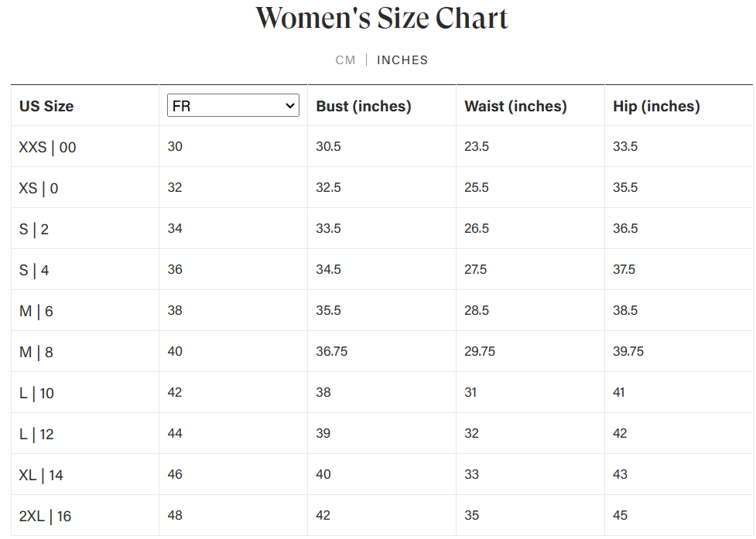Viewport: 756px width, 539px height.
Task: Click FR size 46 cell
Action: [175, 473]
